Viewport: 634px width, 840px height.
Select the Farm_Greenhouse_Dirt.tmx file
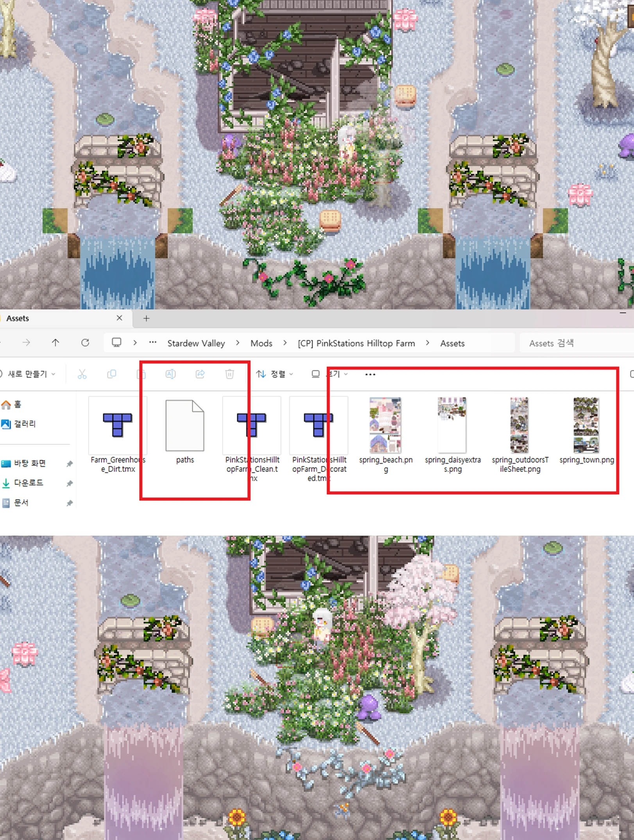point(118,434)
